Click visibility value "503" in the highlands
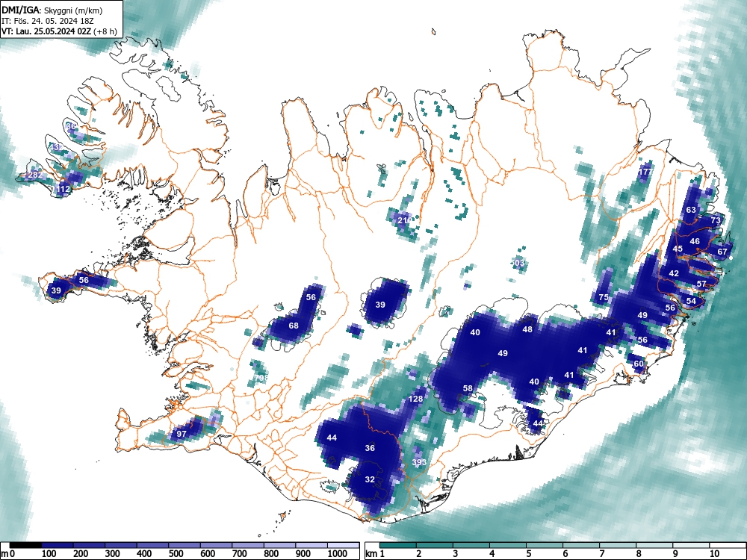 [518, 263]
